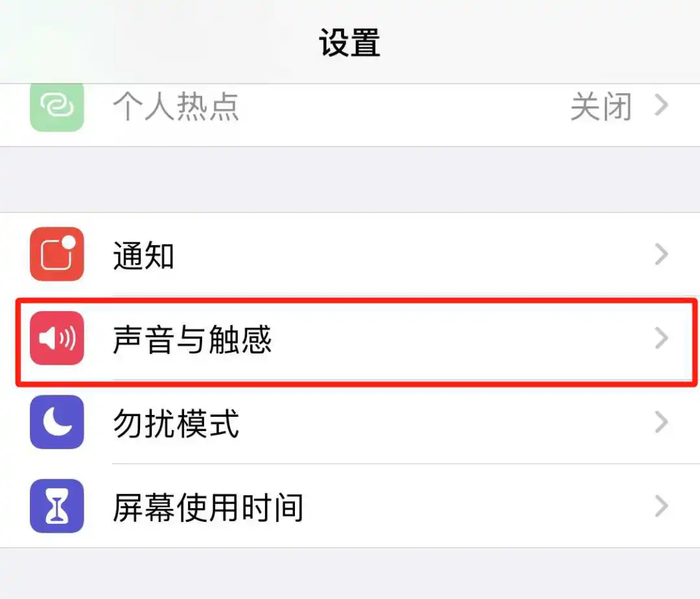
Task: Expand 声音与触感 via its right chevron
Action: pos(661,338)
